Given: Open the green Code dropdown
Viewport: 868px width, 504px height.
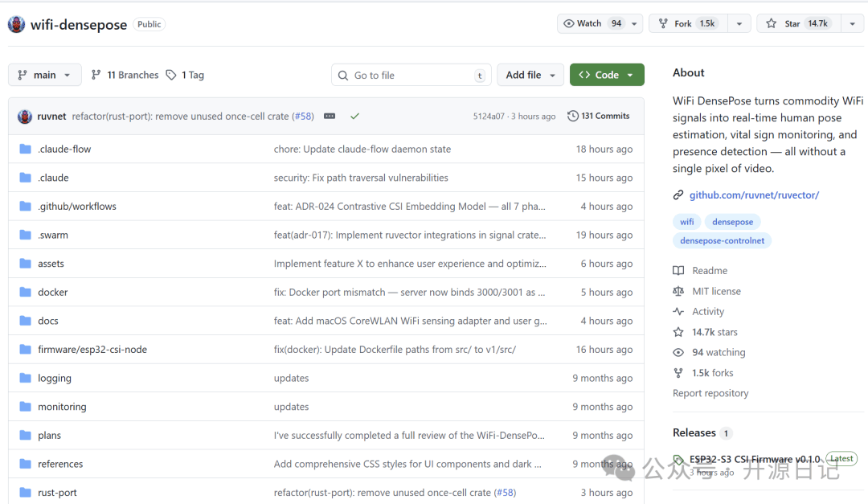Looking at the screenshot, I should 607,75.
